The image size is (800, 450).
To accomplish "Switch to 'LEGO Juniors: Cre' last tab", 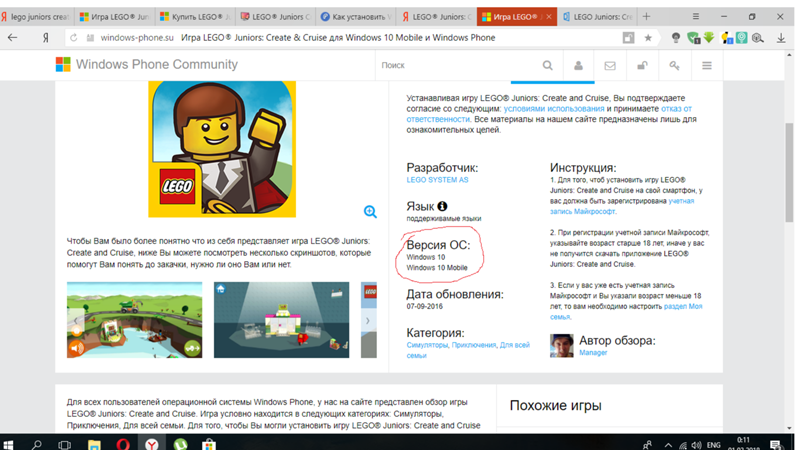I will pos(597,17).
